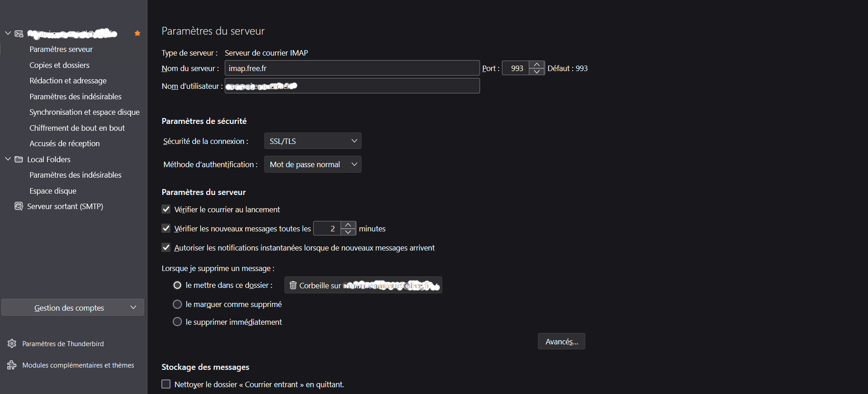Increase the port number with the up arrow
Image resolution: width=868 pixels, height=394 pixels.
[x=537, y=65]
